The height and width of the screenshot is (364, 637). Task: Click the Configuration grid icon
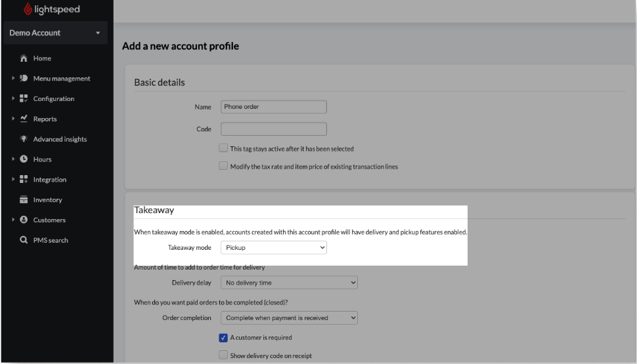tap(24, 99)
